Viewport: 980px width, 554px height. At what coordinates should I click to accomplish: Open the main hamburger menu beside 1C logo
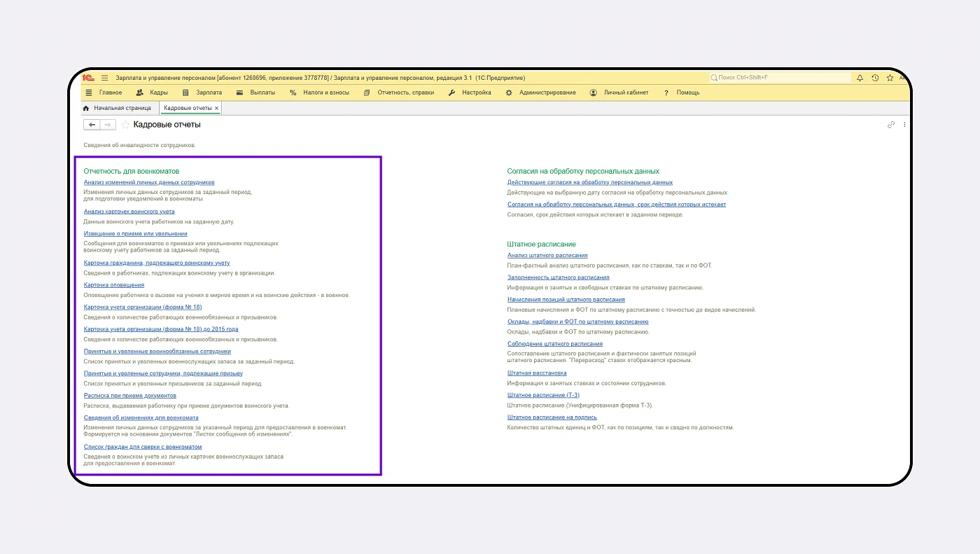(x=105, y=78)
